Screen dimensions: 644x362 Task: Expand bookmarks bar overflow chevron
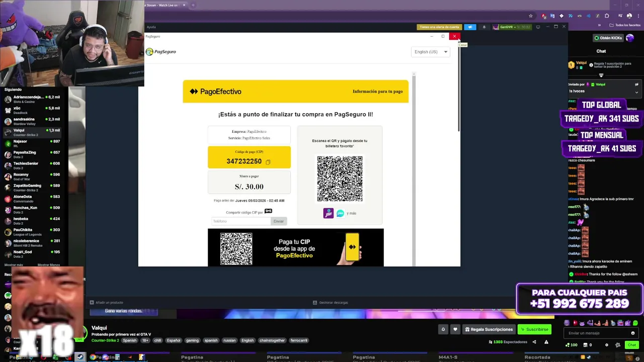coord(599,25)
